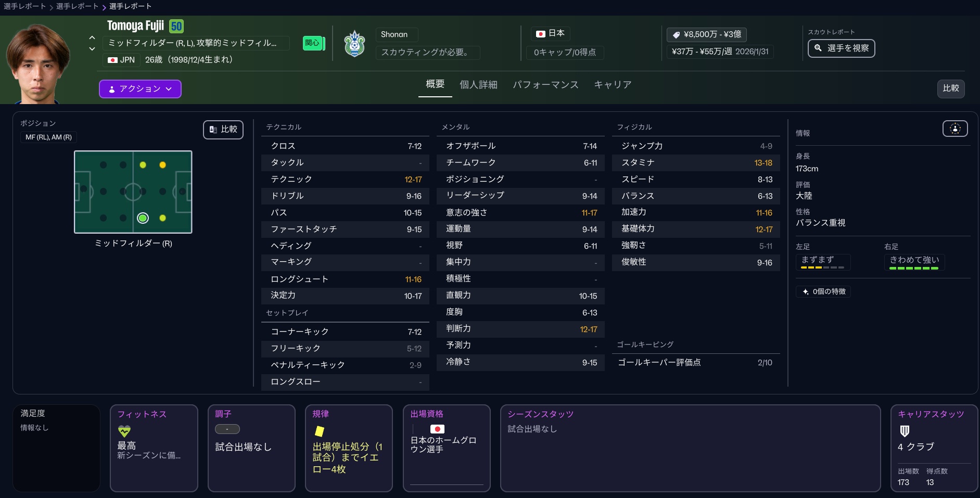This screenshot has width=980, height=498.
Task: Click the 比較 button in the header
Action: coord(950,88)
